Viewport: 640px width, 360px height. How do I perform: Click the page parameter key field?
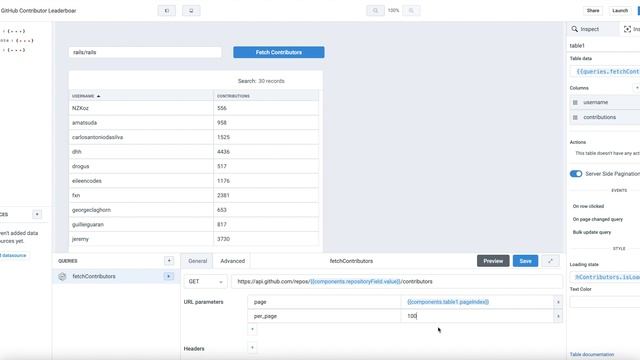pyautogui.click(x=324, y=302)
